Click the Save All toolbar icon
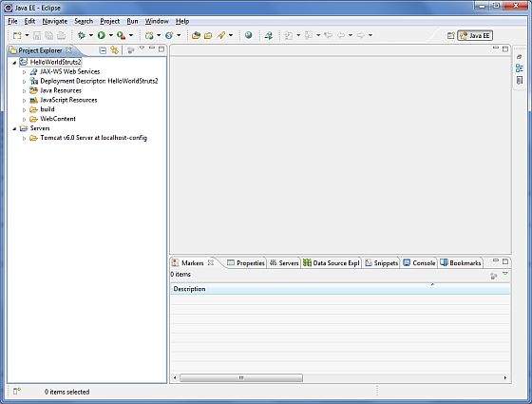Image resolution: width=532 pixels, height=404 pixels. tap(49, 35)
